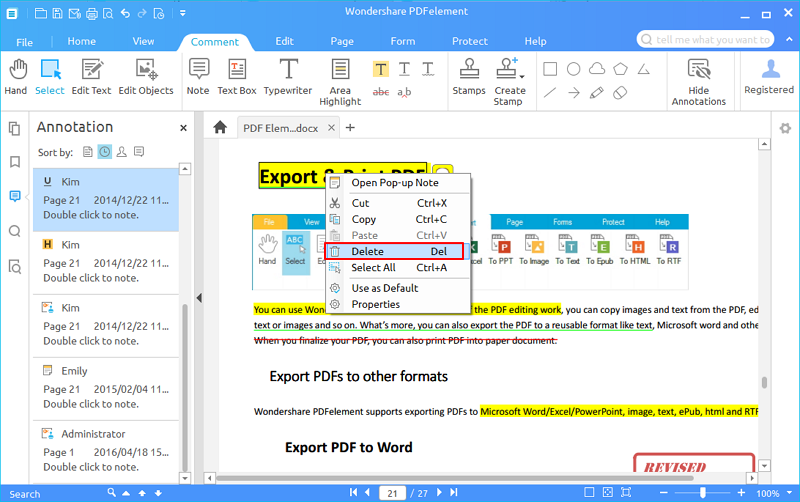
Task: Select Emily's annotation on Page 21
Action: [x=106, y=388]
